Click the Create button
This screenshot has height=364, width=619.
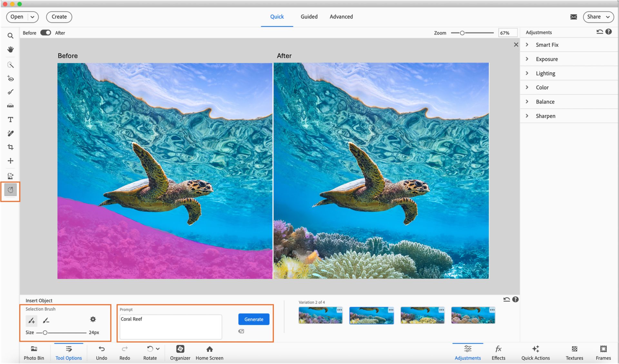(59, 17)
